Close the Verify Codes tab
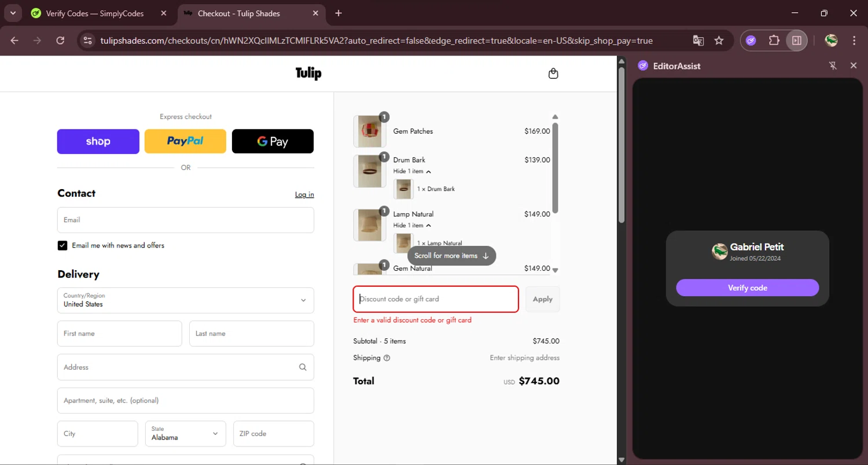The image size is (868, 465). click(164, 13)
